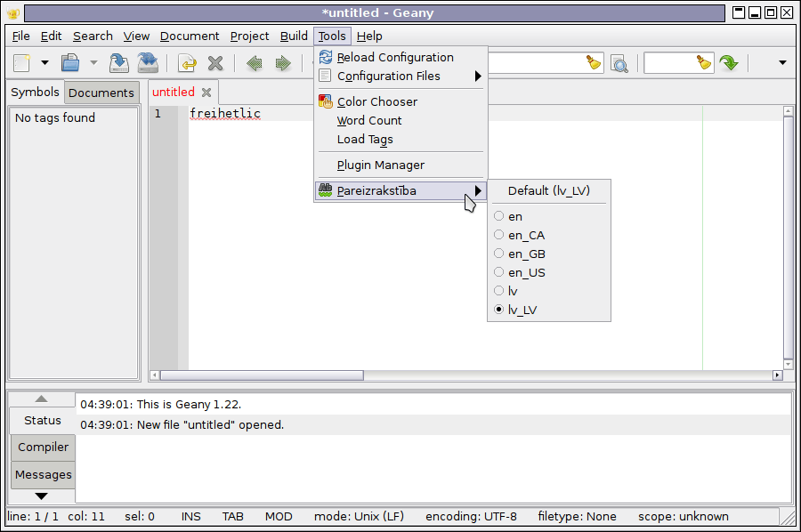The height and width of the screenshot is (532, 801).
Task: Open the Project menu
Action: tap(249, 36)
